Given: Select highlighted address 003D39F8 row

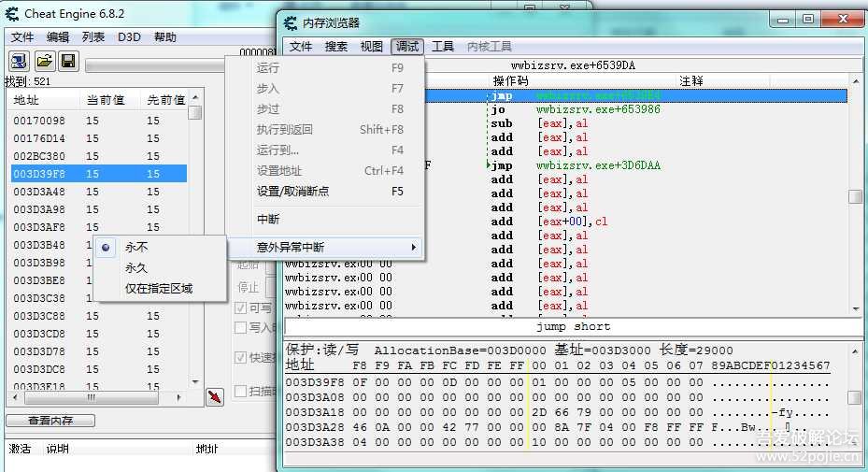Looking at the screenshot, I should coord(98,174).
